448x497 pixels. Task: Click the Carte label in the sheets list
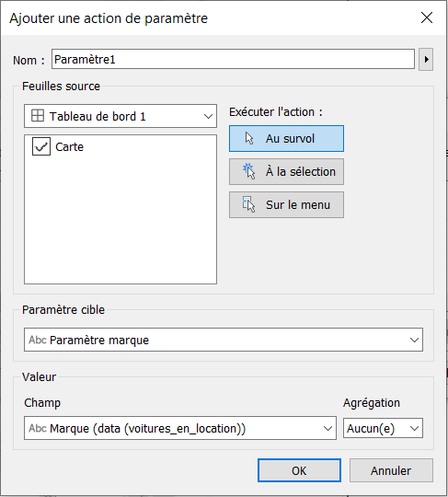coord(69,146)
